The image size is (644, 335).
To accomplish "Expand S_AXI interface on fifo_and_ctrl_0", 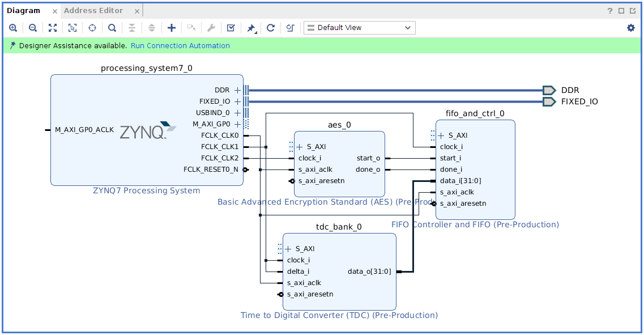I will click(x=441, y=135).
